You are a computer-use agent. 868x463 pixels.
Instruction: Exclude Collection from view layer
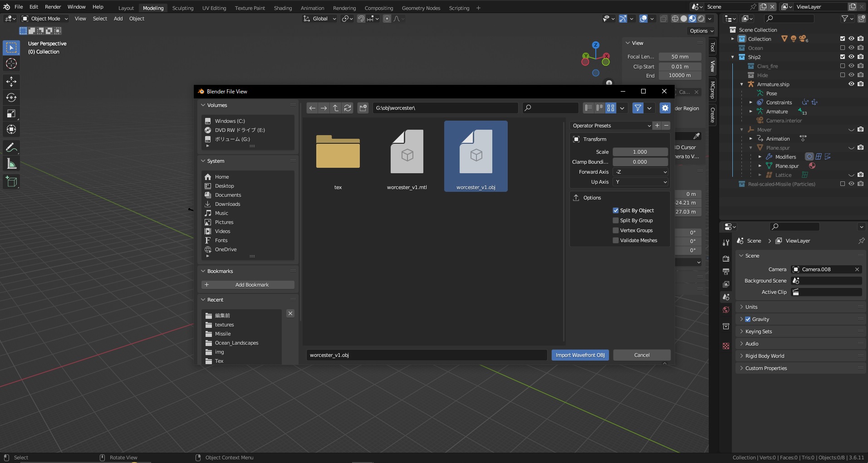click(843, 39)
